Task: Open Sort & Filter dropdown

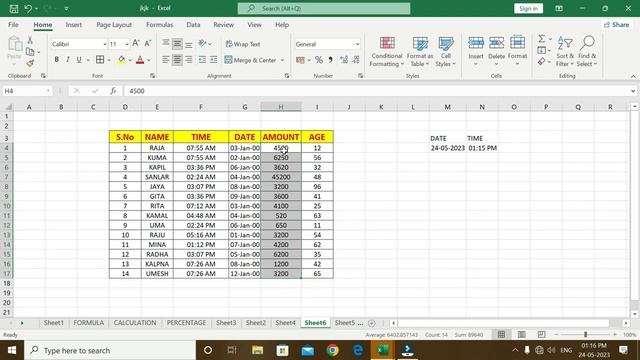Action: point(565,51)
